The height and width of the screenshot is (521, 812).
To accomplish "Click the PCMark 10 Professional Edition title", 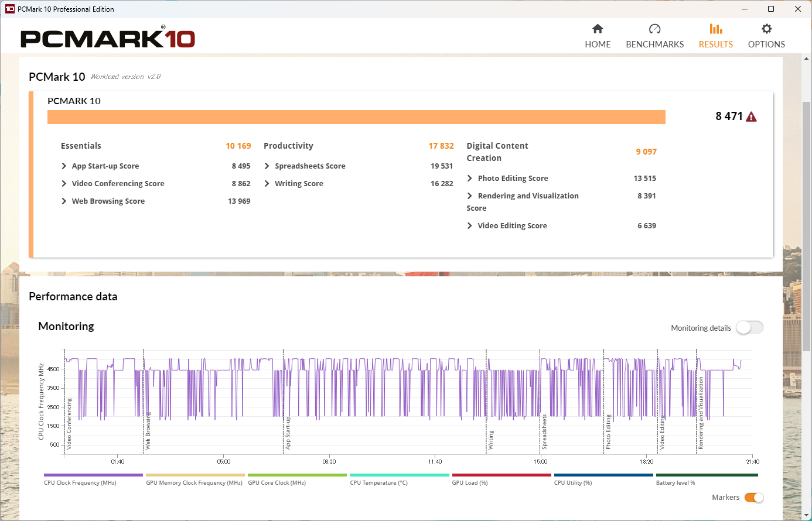I will (66, 9).
